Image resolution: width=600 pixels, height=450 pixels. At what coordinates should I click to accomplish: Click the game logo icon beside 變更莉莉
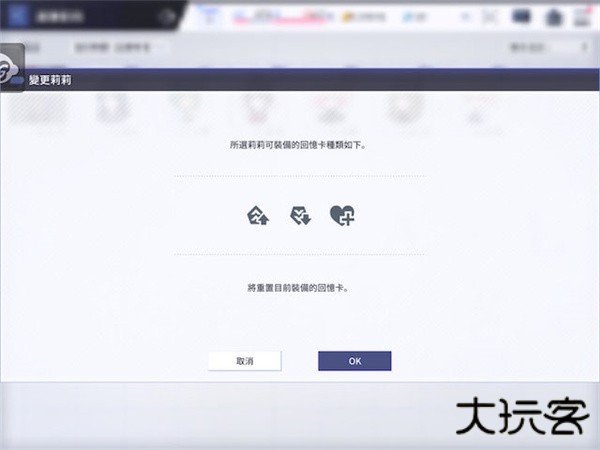(x=11, y=68)
